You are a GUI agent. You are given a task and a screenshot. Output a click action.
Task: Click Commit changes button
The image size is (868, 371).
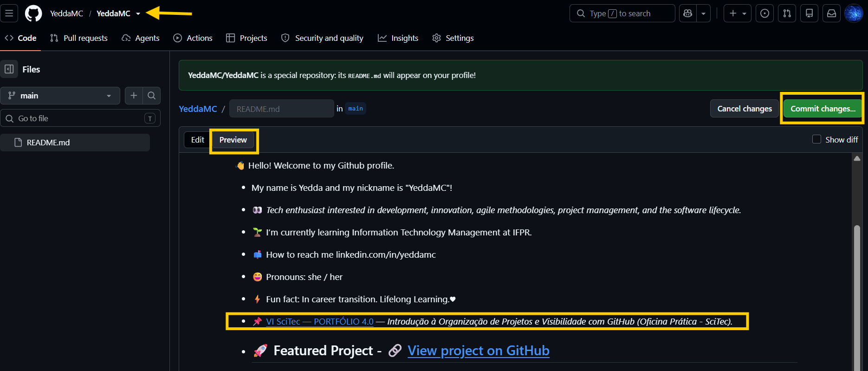tap(823, 109)
